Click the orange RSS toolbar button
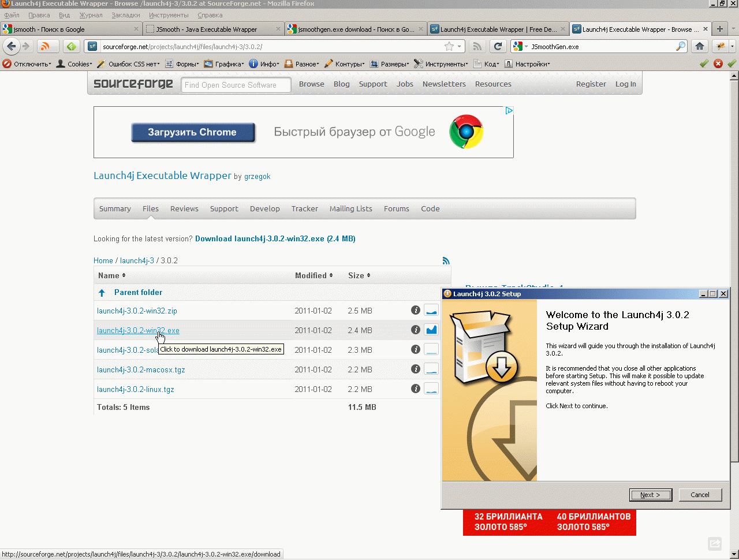 47,47
